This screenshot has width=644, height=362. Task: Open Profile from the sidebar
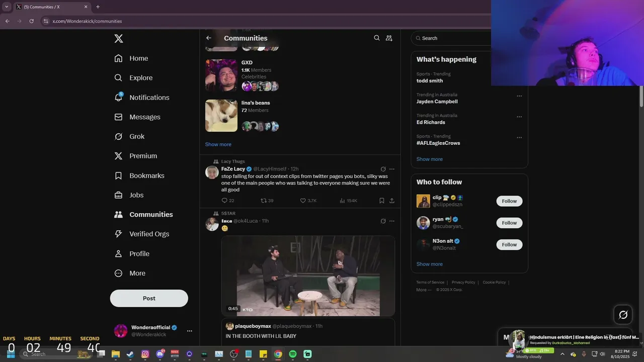click(x=132, y=254)
